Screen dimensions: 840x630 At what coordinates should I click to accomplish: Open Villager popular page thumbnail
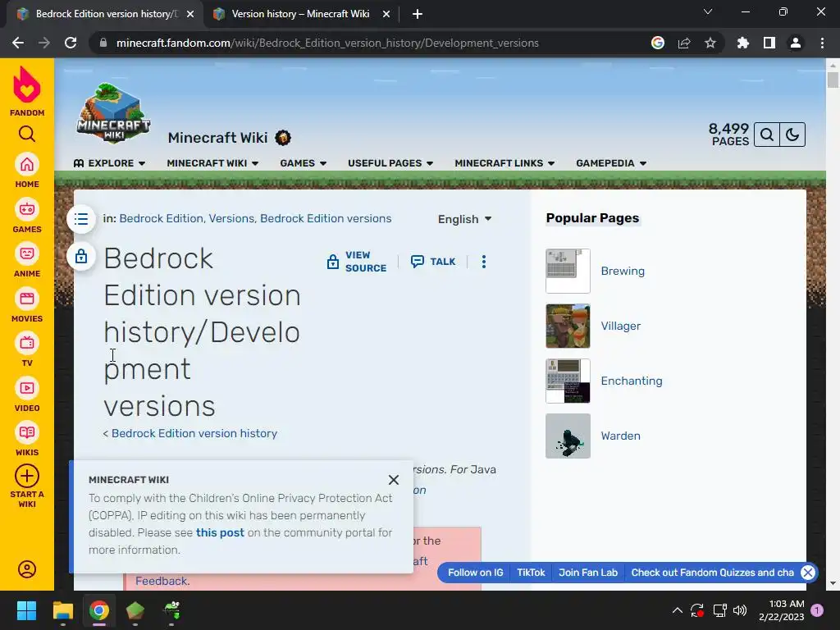click(568, 326)
